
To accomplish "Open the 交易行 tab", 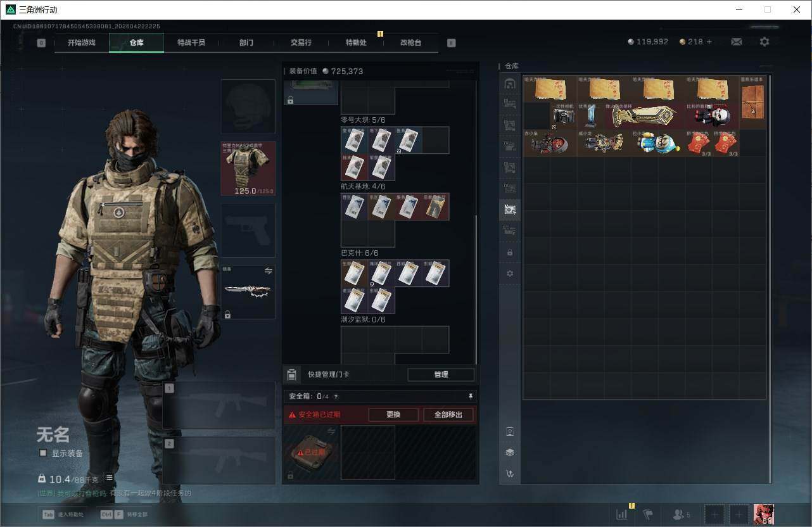I will (301, 42).
